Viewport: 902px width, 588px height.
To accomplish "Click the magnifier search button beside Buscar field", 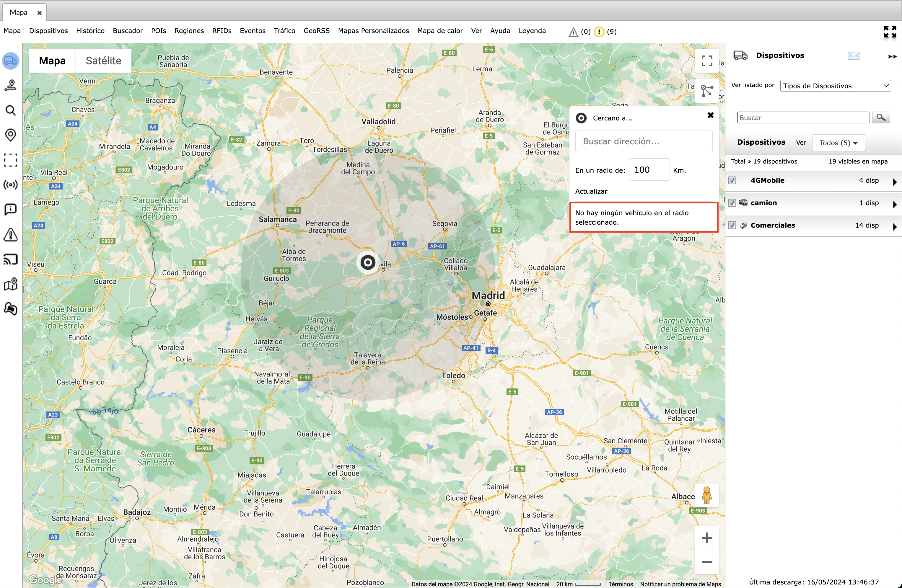I will pyautogui.click(x=881, y=117).
